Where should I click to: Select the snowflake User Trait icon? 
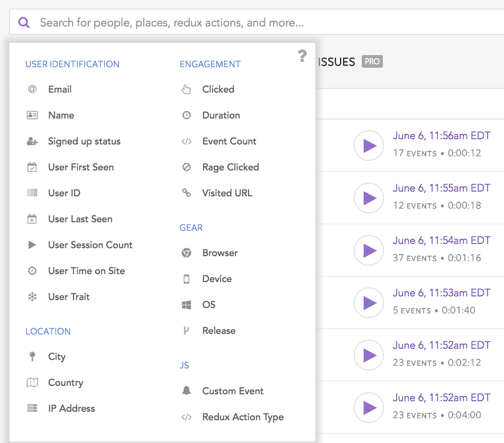32,297
